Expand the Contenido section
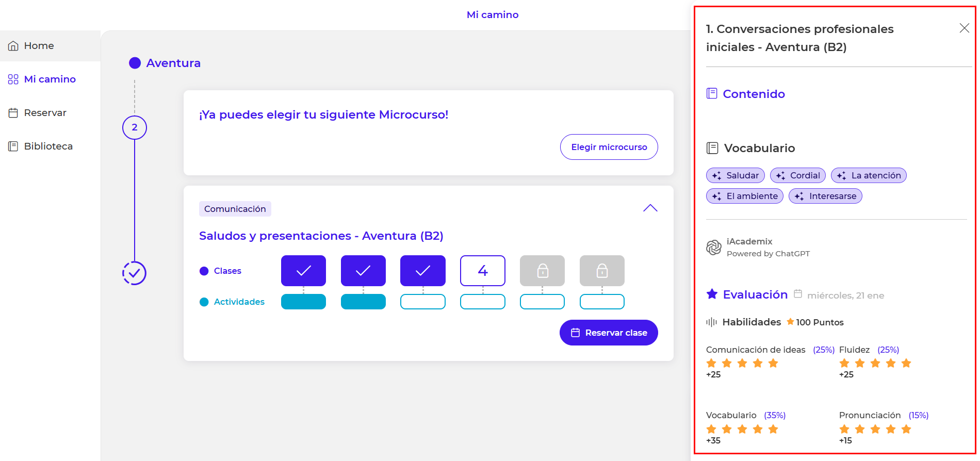 point(754,94)
